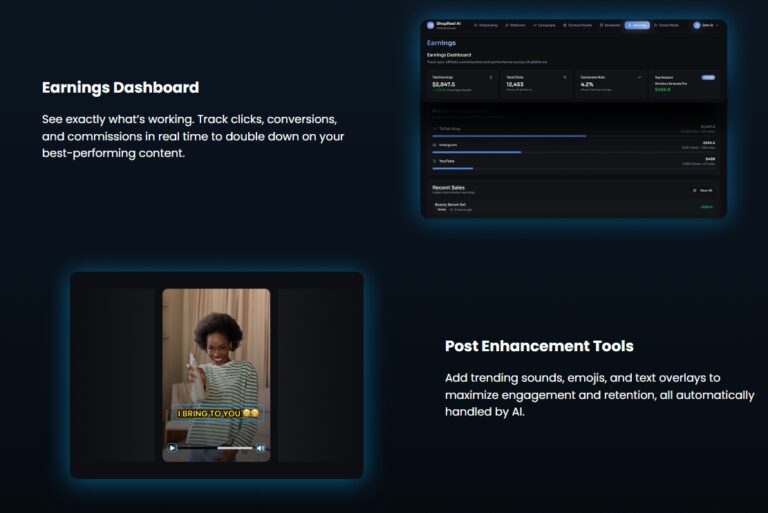Select the Scheduler tab

(x=609, y=25)
